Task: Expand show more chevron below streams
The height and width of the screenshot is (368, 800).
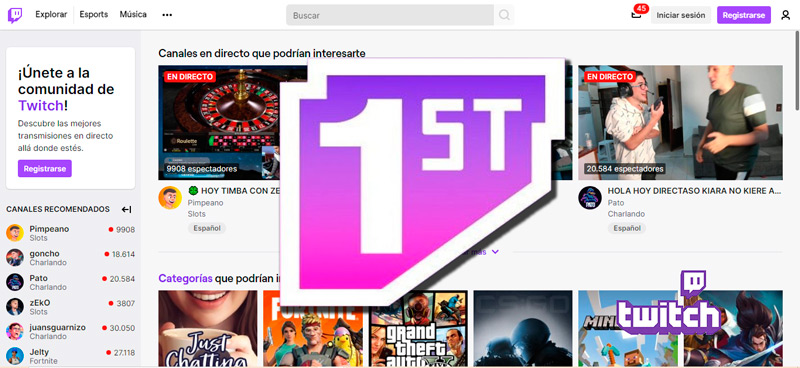Action: (495, 252)
